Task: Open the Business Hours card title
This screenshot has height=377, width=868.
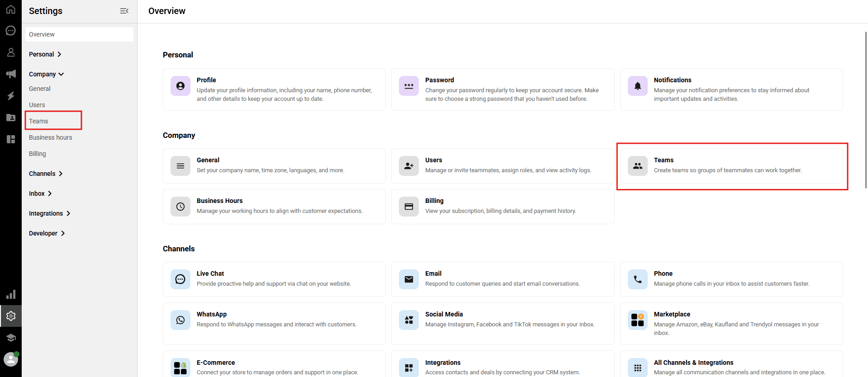Action: tap(220, 201)
